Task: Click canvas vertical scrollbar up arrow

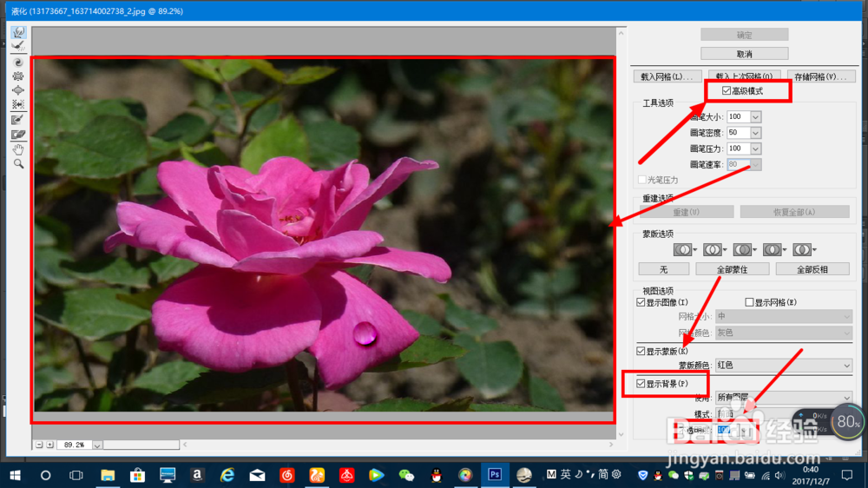Action: coord(621,33)
